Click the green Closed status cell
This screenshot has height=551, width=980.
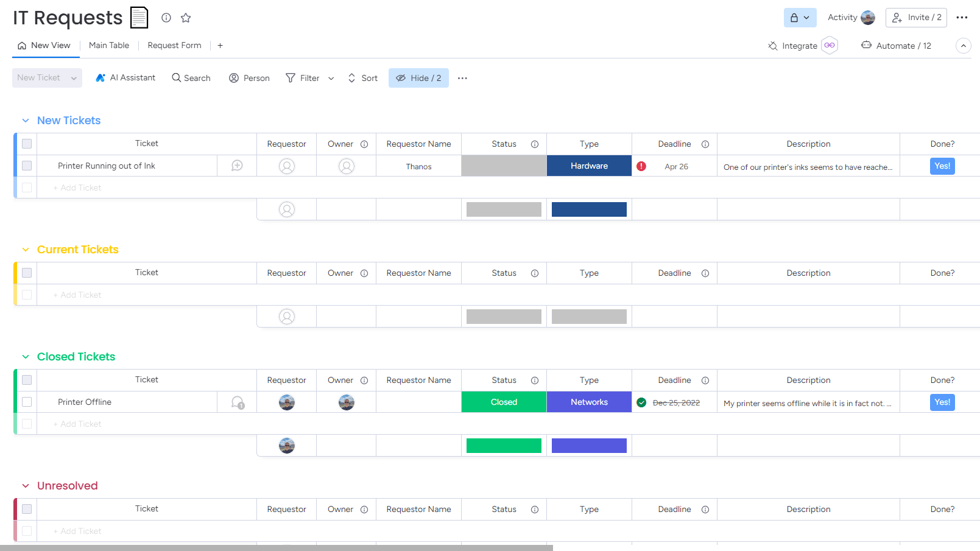504,402
